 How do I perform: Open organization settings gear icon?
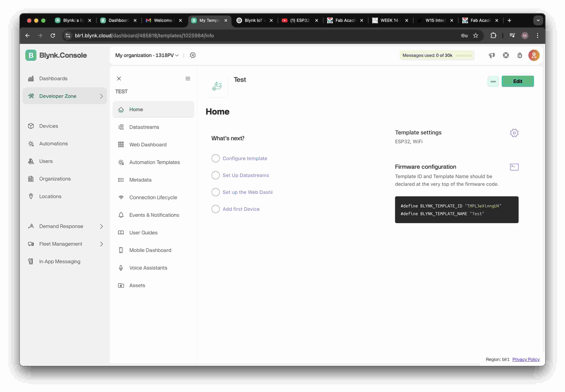click(193, 55)
